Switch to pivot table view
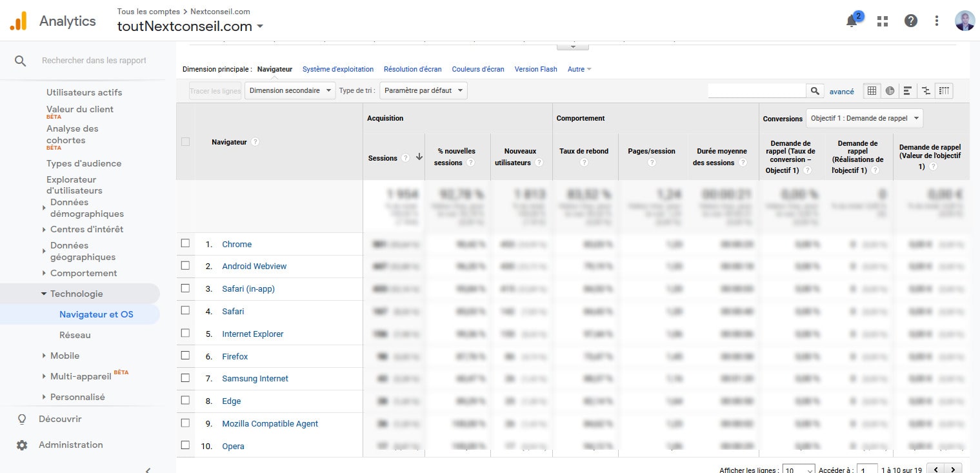Image resolution: width=980 pixels, height=473 pixels. (x=944, y=91)
